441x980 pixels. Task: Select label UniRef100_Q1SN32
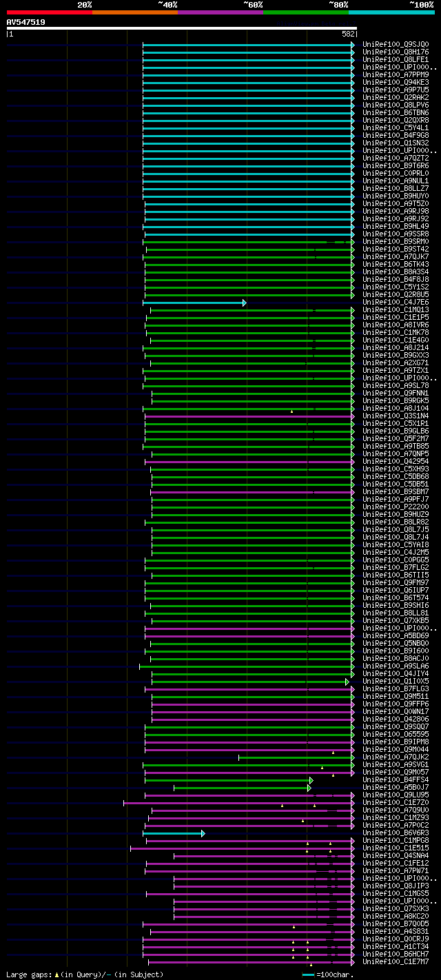396,143
